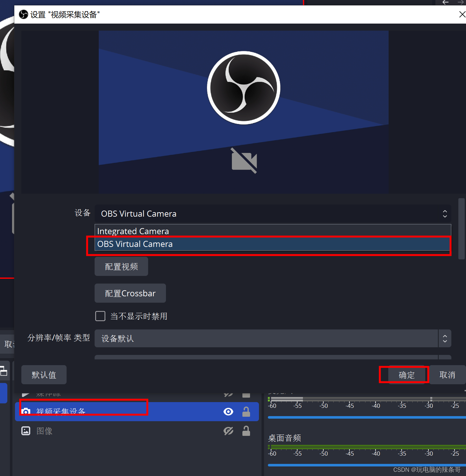Screen dimensions: 466x476
Task: Toggle lock icon of 视频采集设备 source
Action: 246,412
